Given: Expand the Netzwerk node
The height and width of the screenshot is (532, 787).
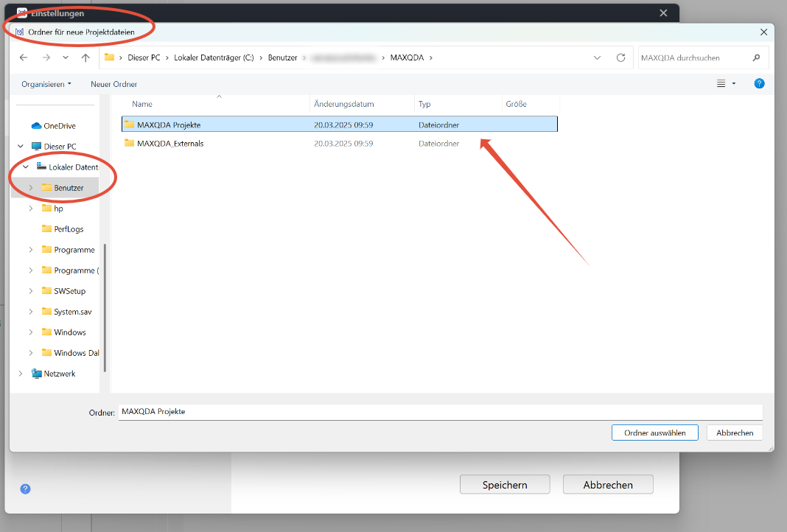Looking at the screenshot, I should coord(21,374).
